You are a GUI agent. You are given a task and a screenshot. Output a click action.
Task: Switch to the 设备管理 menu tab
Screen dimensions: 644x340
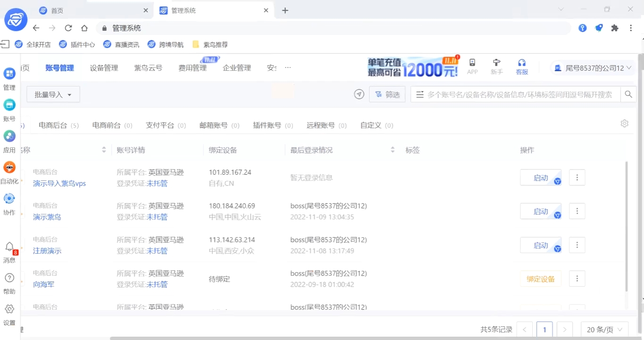[x=104, y=68]
